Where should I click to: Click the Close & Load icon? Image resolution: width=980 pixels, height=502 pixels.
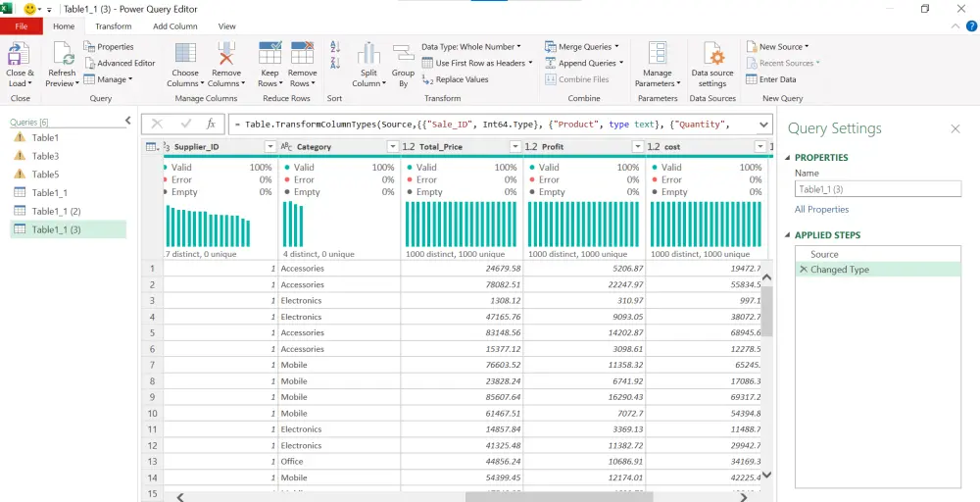(x=20, y=54)
